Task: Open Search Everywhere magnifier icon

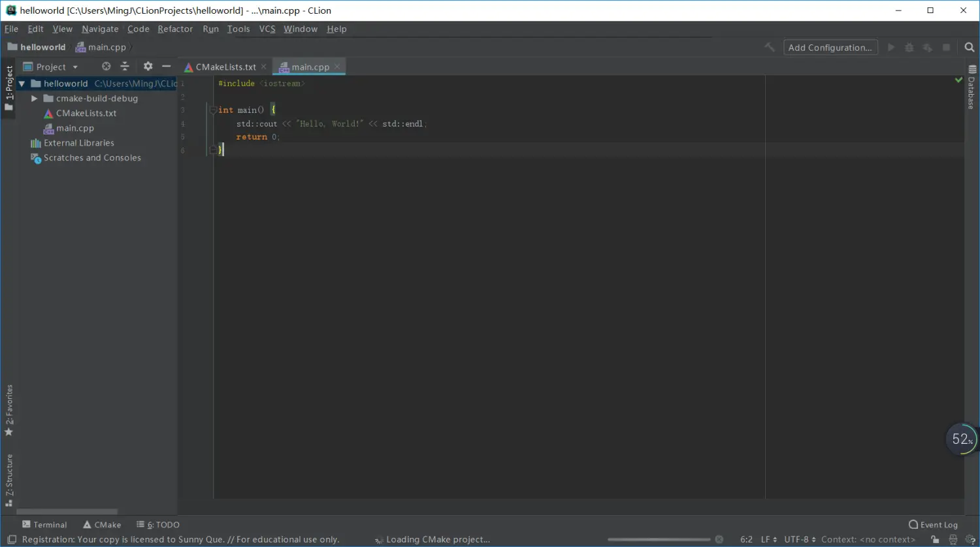Action: (970, 47)
